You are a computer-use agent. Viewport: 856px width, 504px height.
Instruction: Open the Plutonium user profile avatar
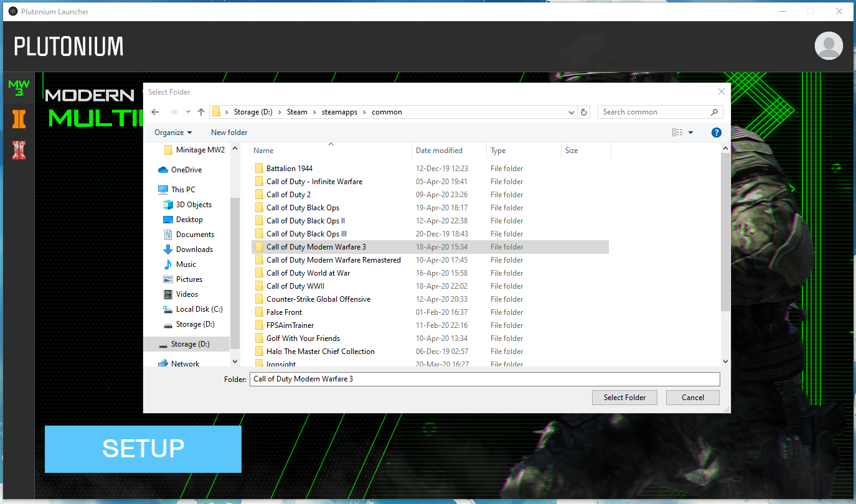tap(829, 45)
